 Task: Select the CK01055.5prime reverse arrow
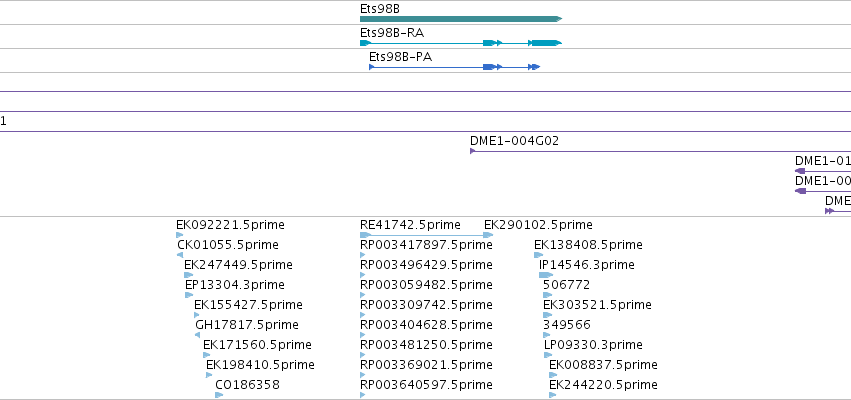point(180,255)
